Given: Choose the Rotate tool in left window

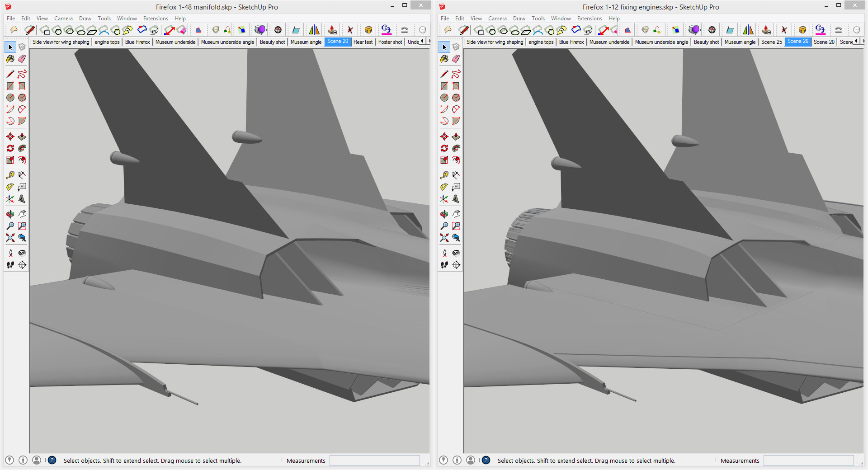Looking at the screenshot, I should pyautogui.click(x=10, y=148).
